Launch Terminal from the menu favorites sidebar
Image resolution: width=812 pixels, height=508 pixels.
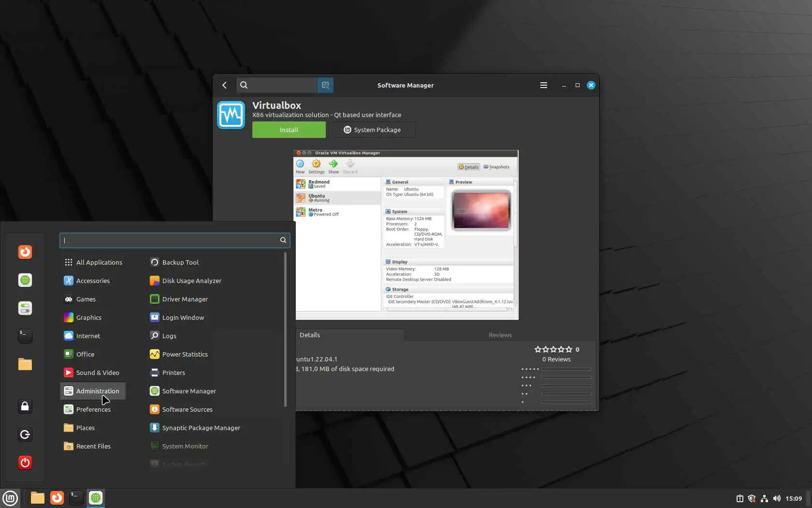25,336
